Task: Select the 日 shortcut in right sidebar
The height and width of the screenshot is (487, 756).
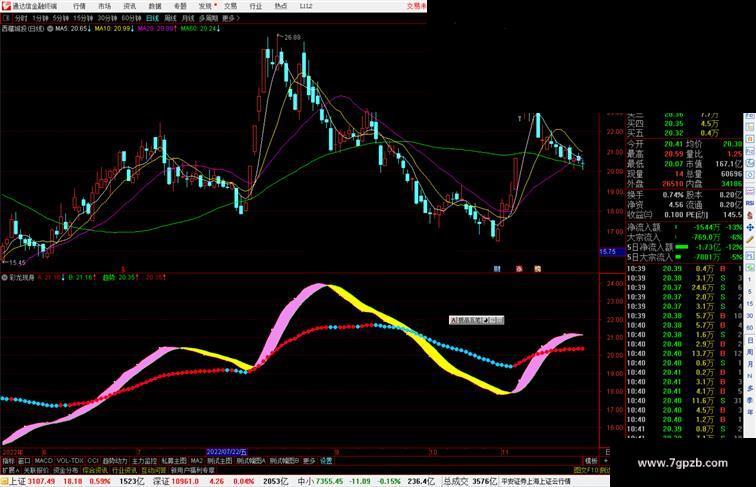Action: coord(750,340)
